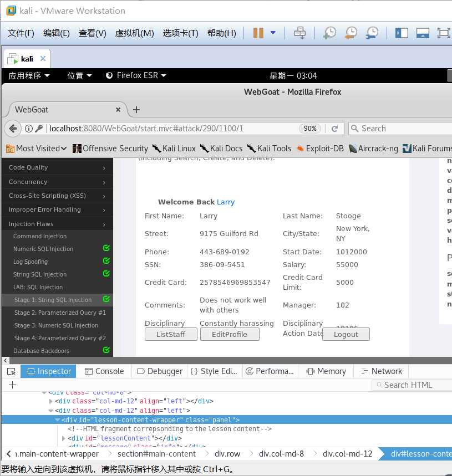Switch to the Style Editor devtools tab
The width and height of the screenshot is (452, 476).
click(x=214, y=371)
